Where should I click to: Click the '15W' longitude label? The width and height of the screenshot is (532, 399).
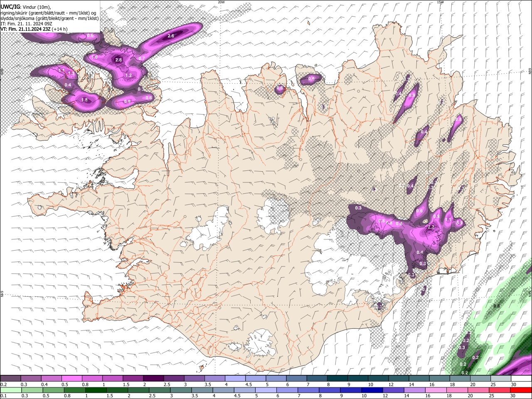(440, 2)
